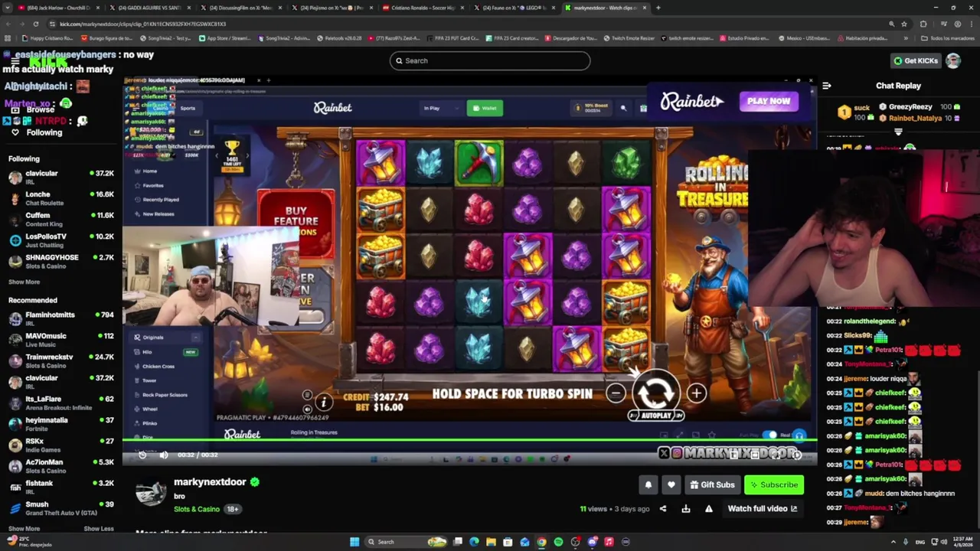Increase bet with plus button in slot
The width and height of the screenshot is (980, 551).
[x=696, y=393]
